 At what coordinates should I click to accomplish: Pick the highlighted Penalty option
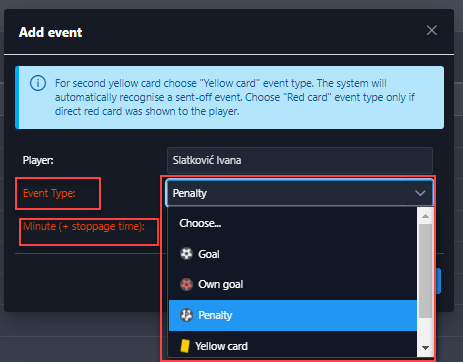coord(293,315)
